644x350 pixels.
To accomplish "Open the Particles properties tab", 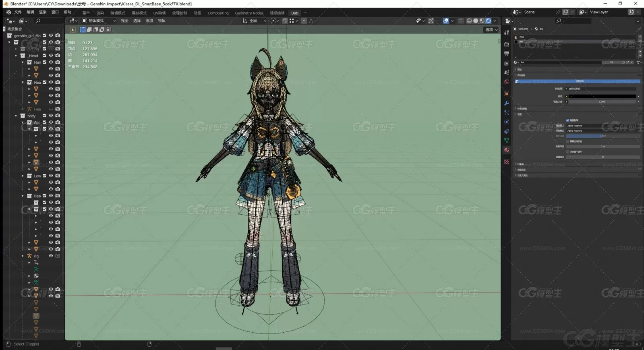I will [507, 112].
